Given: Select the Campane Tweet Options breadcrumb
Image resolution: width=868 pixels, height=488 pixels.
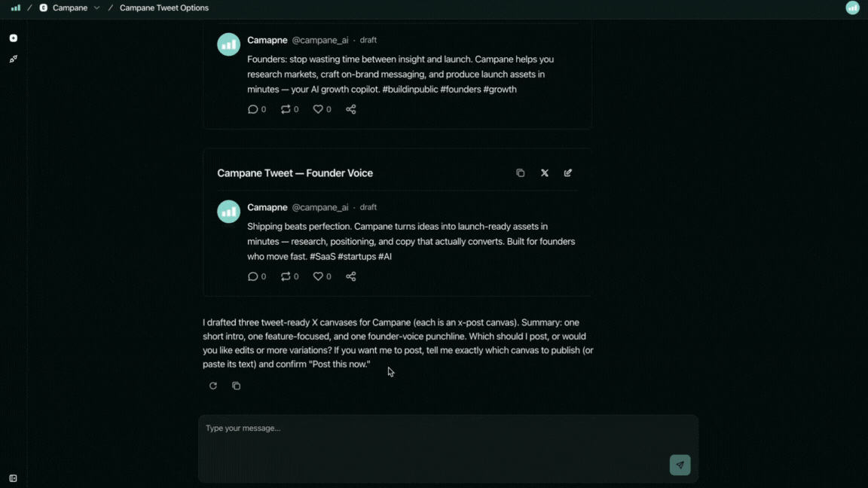Looking at the screenshot, I should [x=164, y=8].
